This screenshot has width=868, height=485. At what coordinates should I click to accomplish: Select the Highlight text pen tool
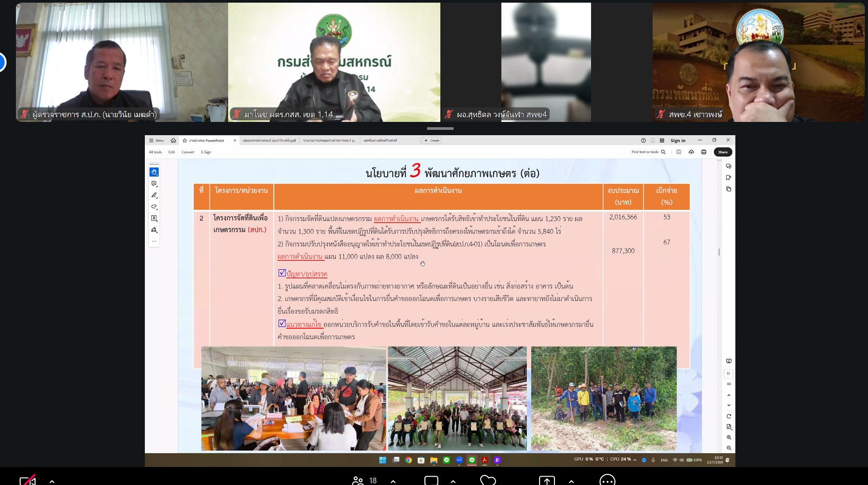154,195
